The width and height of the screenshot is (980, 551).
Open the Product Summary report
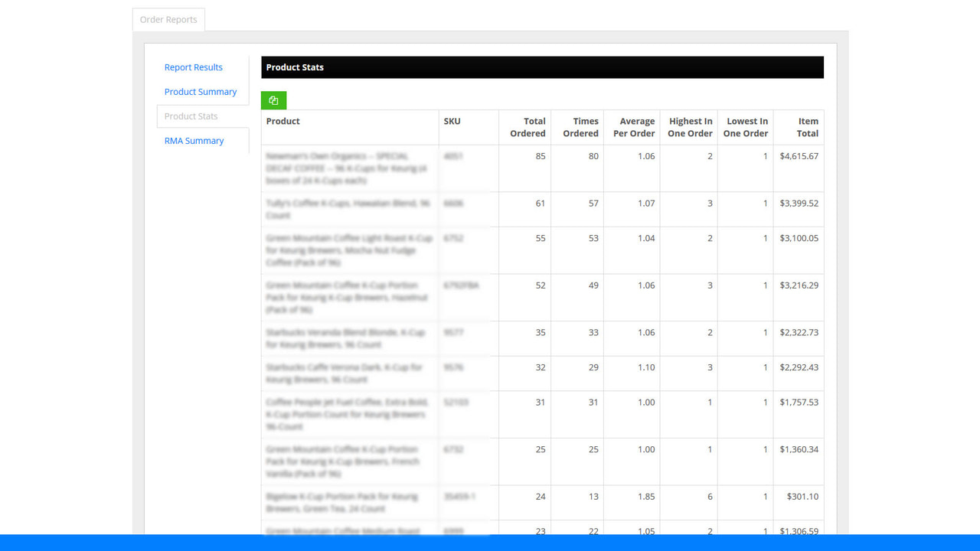[201, 91]
